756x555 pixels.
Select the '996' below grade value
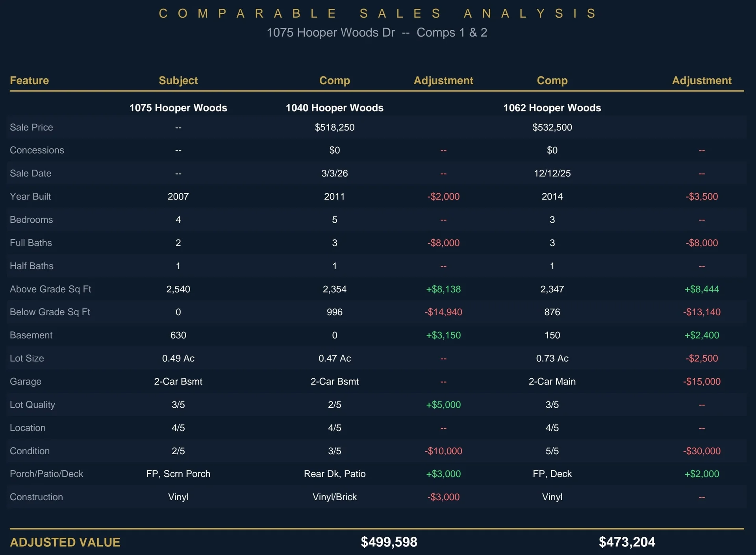click(334, 312)
